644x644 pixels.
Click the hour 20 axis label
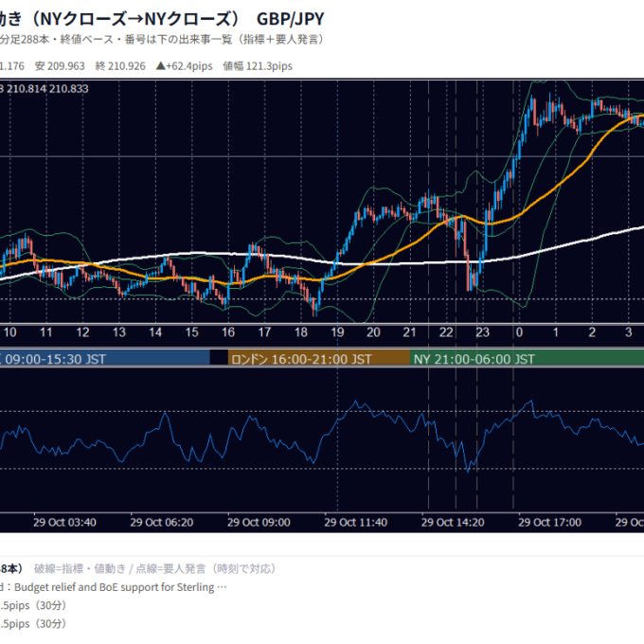pyautogui.click(x=373, y=332)
